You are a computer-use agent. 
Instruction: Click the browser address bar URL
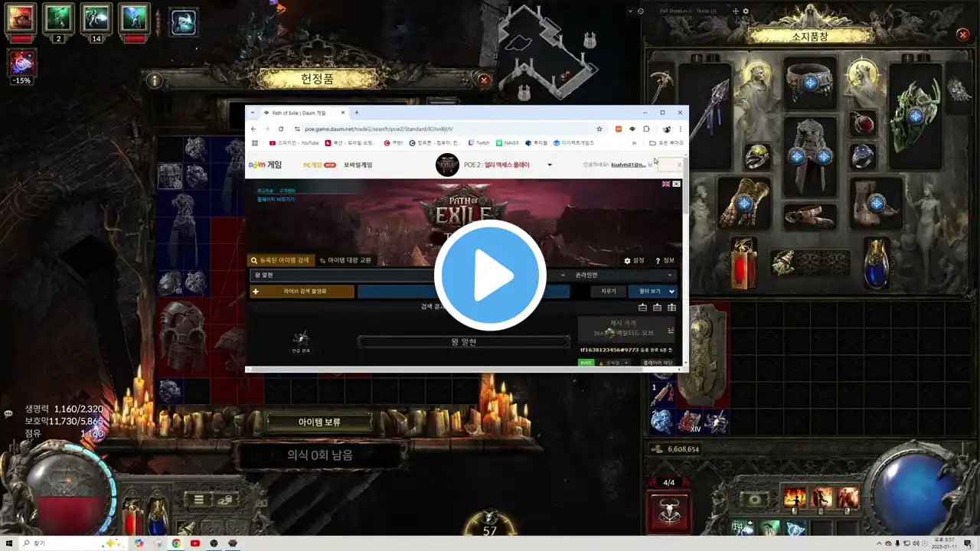[379, 129]
